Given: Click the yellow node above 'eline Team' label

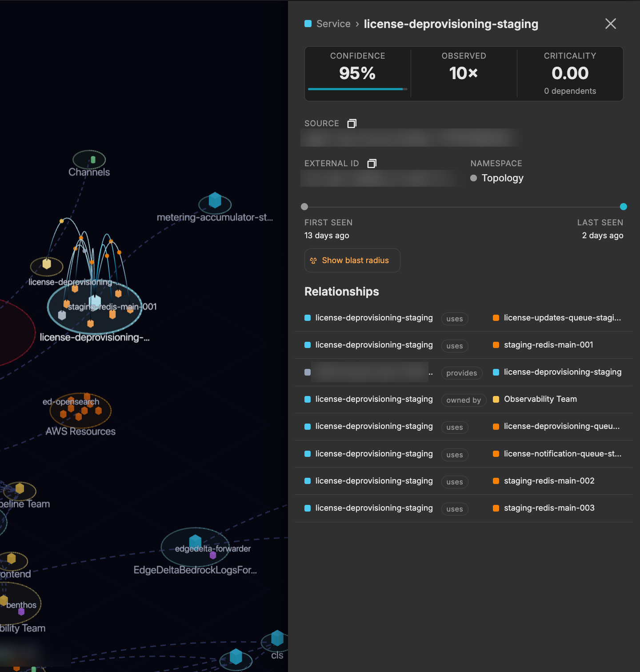Looking at the screenshot, I should pos(20,488).
